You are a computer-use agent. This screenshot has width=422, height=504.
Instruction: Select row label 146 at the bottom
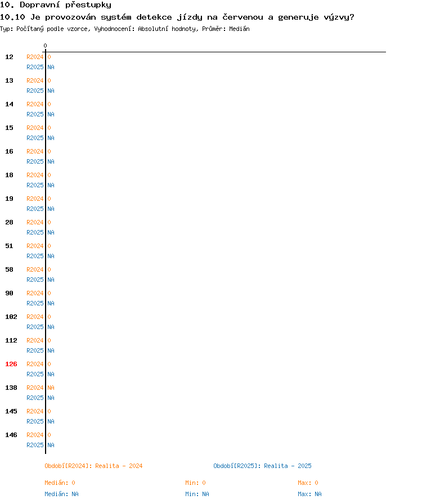11,435
